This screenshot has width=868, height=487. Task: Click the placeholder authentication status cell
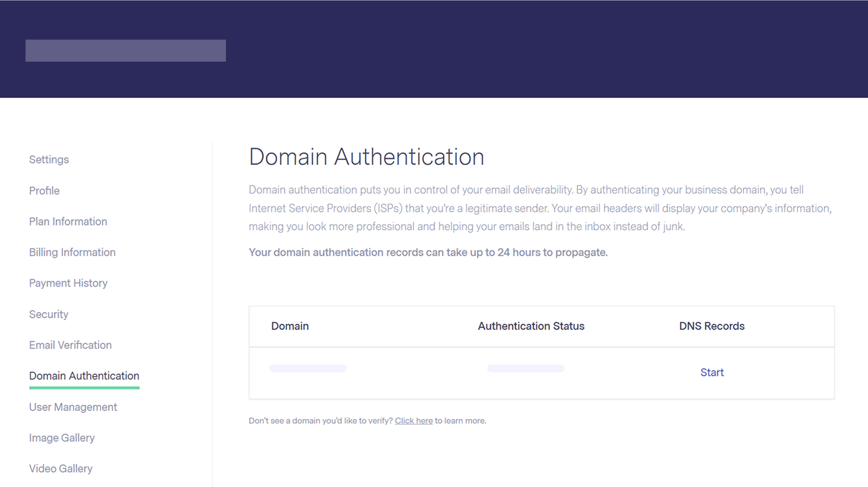pyautogui.click(x=526, y=369)
